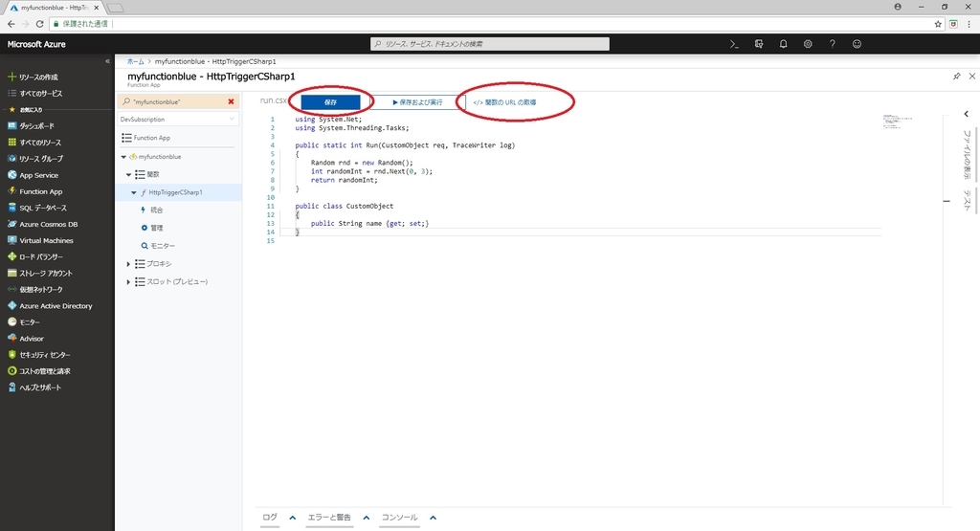Send feedback via smiley icon
This screenshot has height=531, width=980.
coord(857,44)
